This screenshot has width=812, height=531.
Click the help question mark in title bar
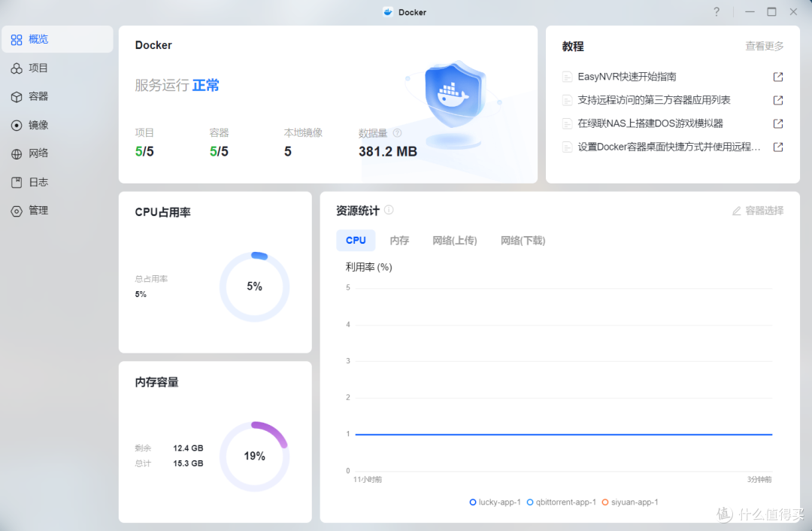pyautogui.click(x=717, y=12)
